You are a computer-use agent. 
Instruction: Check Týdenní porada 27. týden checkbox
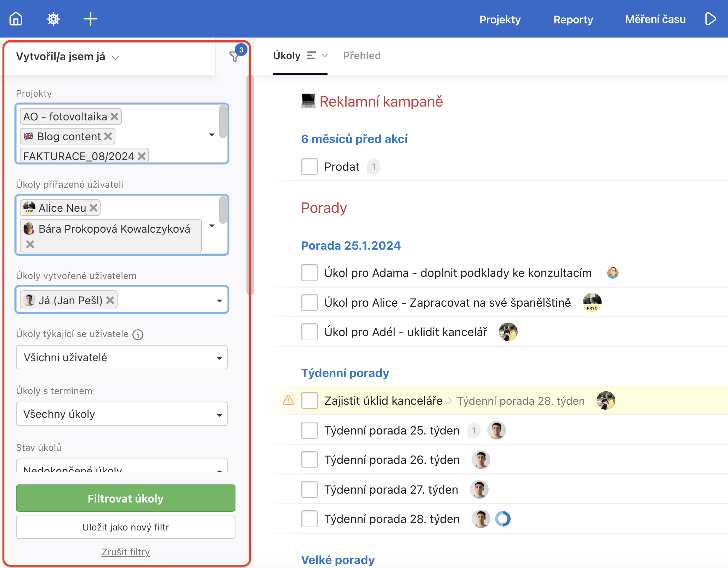coord(309,489)
